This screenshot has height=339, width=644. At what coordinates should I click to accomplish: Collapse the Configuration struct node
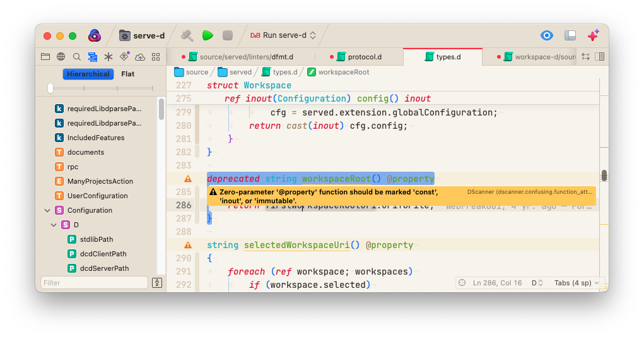47,210
